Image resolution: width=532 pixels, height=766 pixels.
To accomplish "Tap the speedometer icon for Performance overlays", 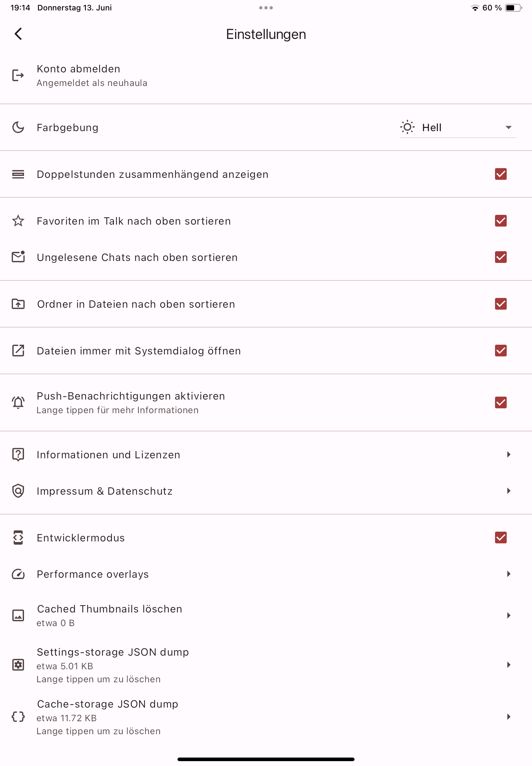I will point(18,574).
